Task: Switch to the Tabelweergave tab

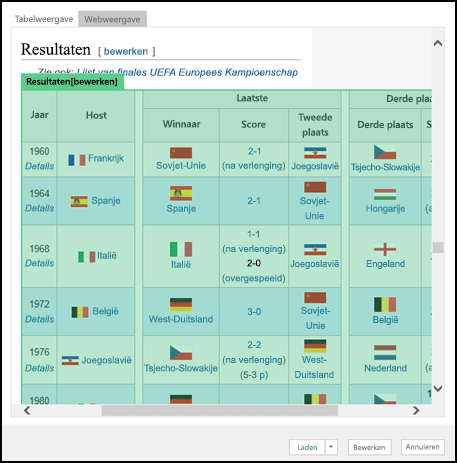Action: click(x=44, y=19)
